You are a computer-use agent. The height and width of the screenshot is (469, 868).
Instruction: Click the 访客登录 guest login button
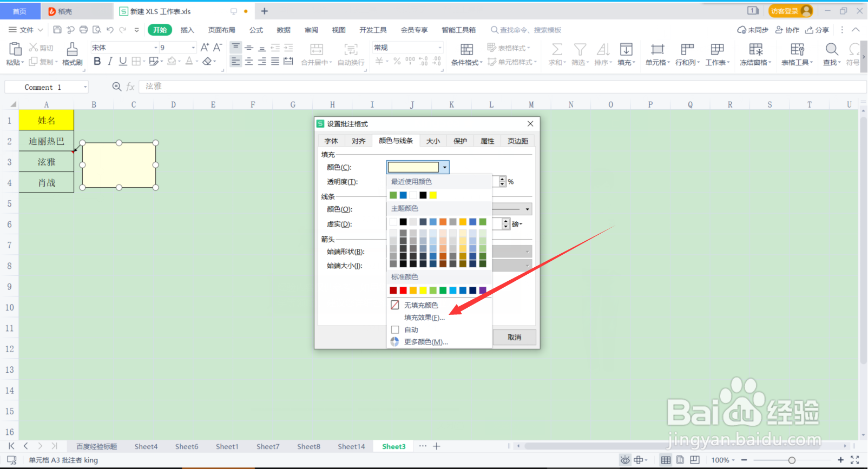click(791, 11)
